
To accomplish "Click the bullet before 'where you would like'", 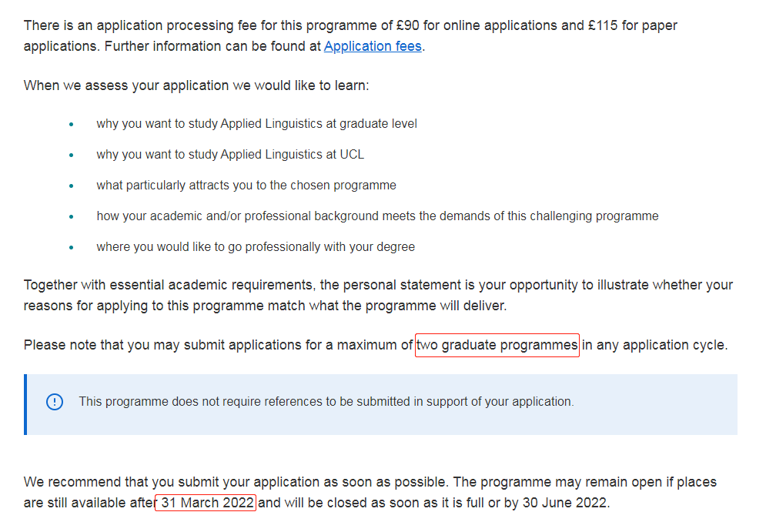I will [72, 247].
